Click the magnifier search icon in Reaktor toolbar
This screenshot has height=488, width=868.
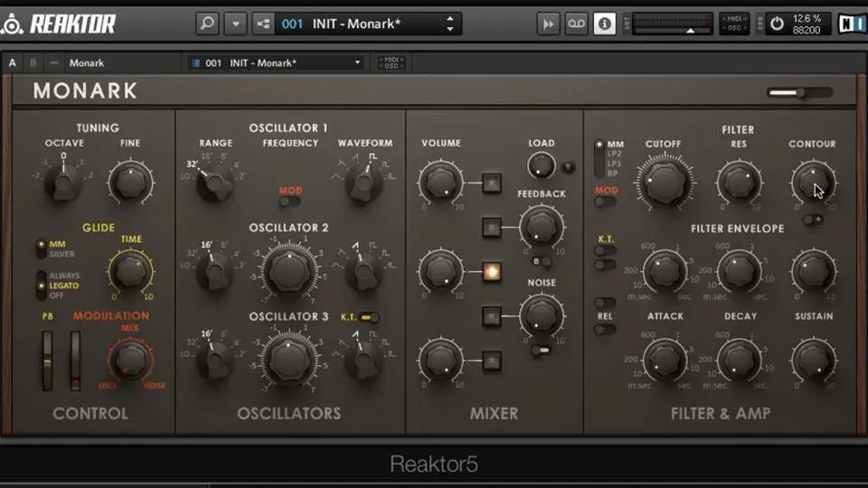pyautogui.click(x=207, y=23)
